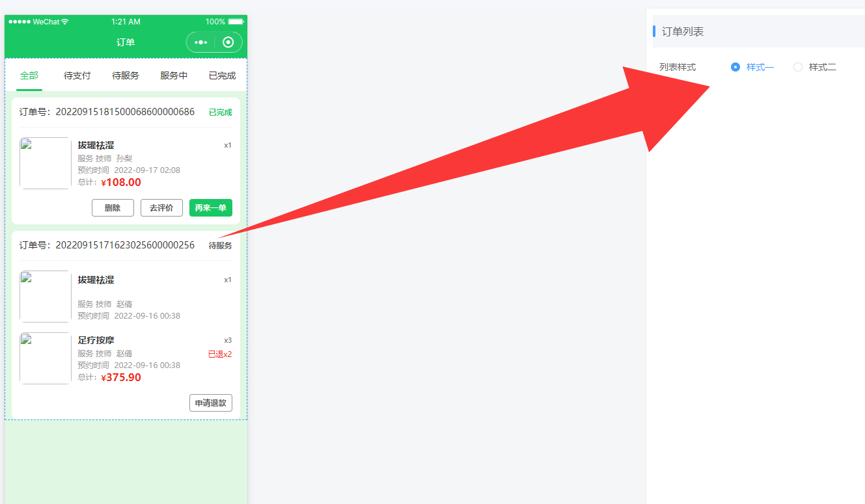Switch to the 全部 orders tab

[x=29, y=75]
